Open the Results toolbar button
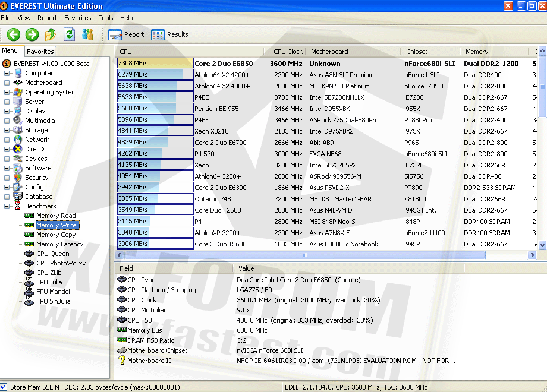This screenshot has height=392, width=547. [169, 34]
